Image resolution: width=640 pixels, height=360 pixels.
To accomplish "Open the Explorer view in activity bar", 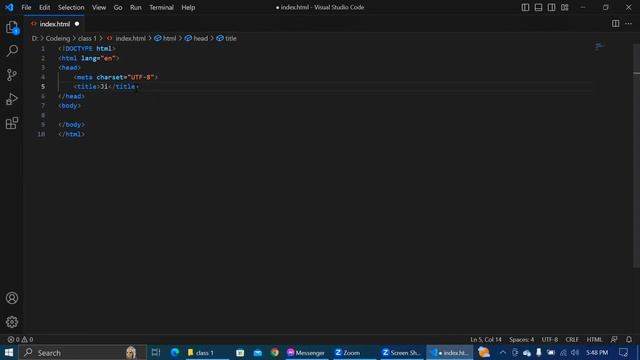I will pos(12,28).
